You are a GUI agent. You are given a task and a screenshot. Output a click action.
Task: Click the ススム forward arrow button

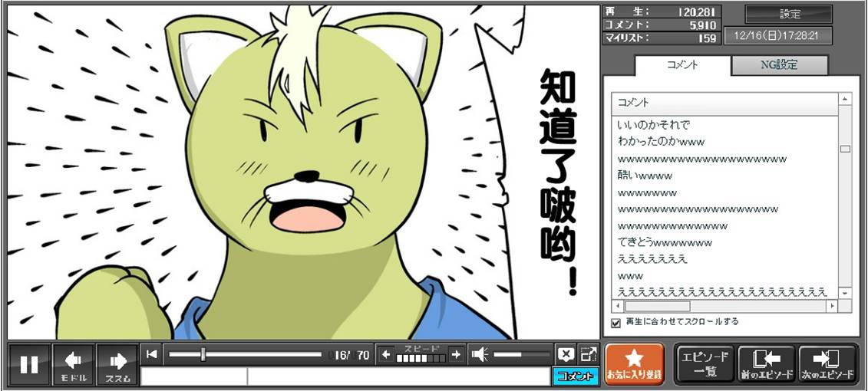click(117, 365)
